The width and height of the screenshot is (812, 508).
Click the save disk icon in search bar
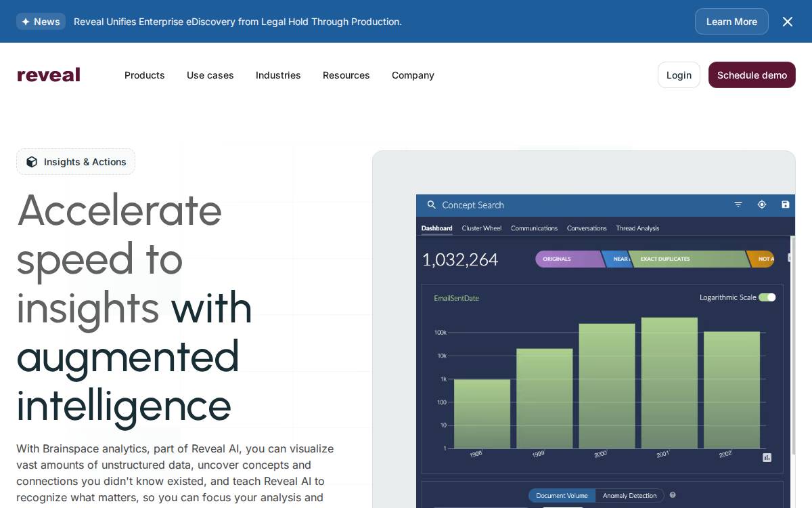pos(786,205)
